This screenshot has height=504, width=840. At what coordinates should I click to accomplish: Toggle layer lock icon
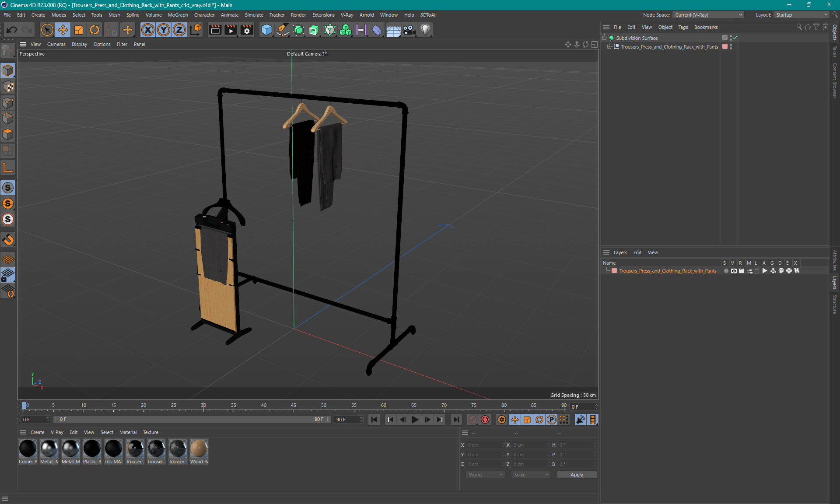[x=757, y=271]
